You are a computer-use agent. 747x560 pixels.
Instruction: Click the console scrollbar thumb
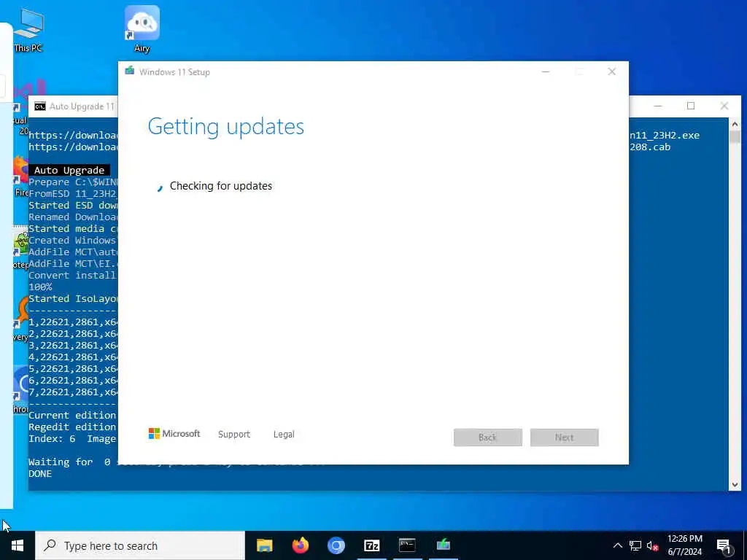pyautogui.click(x=735, y=136)
